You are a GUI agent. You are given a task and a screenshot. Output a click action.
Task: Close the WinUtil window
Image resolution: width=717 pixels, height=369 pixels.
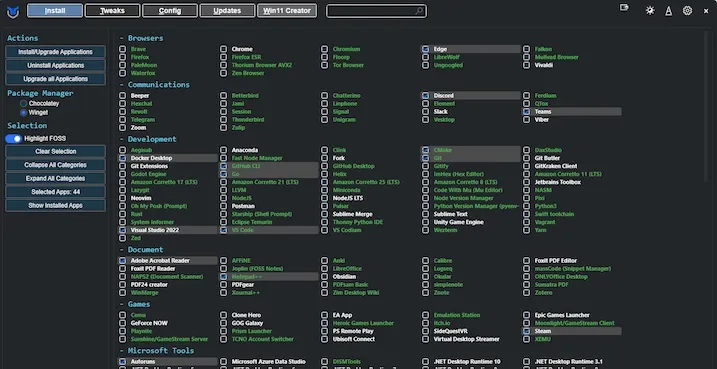pyautogui.click(x=706, y=11)
